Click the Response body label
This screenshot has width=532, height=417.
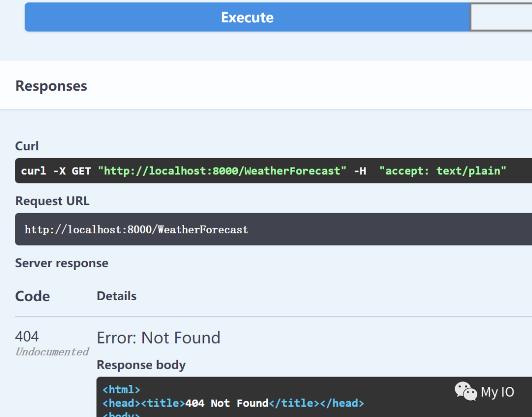141,365
